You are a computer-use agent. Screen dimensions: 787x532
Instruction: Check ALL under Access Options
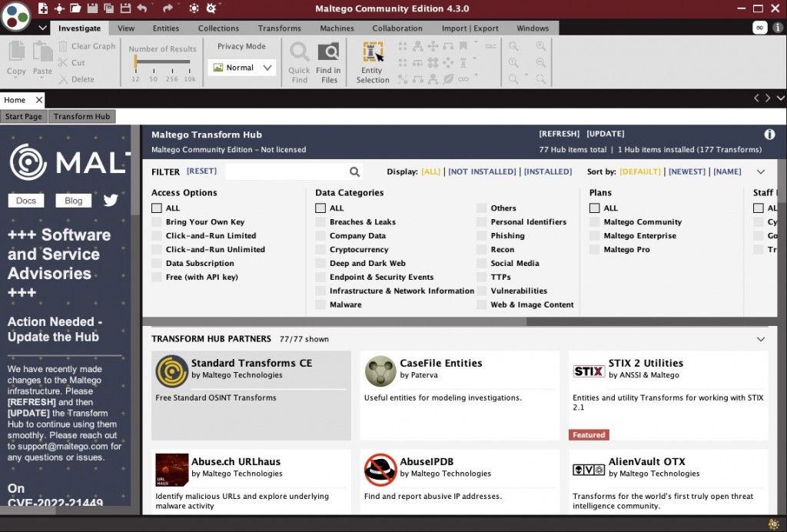pyautogui.click(x=157, y=208)
